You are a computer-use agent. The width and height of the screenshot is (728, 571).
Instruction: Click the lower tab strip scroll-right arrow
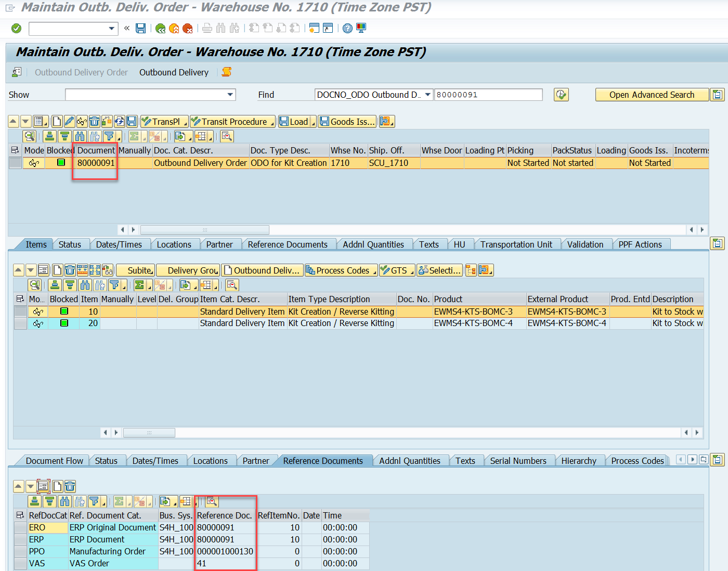coord(692,460)
